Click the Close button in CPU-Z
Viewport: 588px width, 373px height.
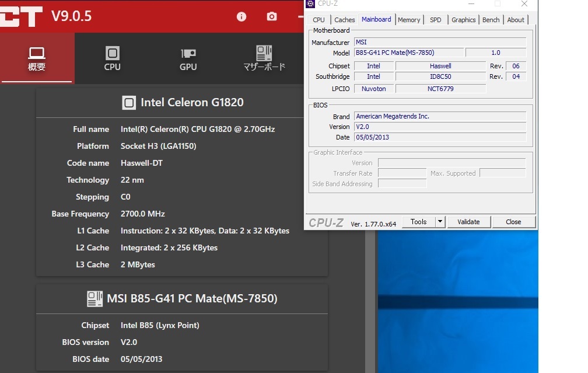coord(513,222)
